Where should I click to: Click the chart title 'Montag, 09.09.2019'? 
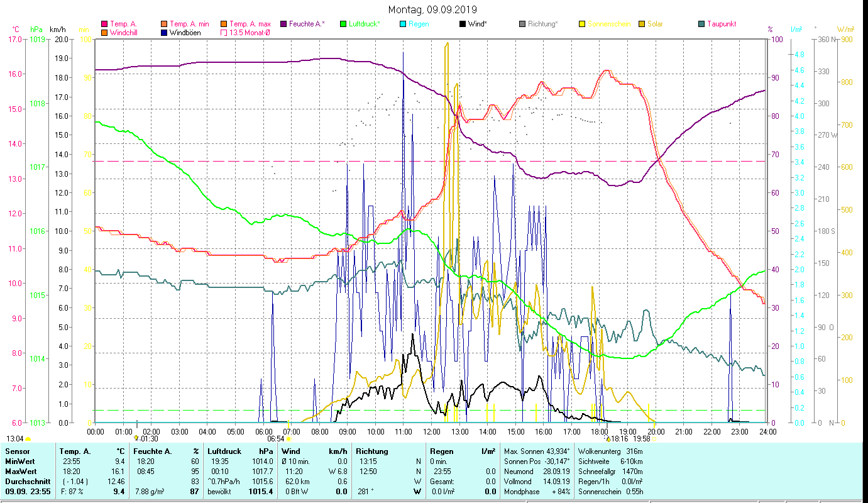(432, 9)
